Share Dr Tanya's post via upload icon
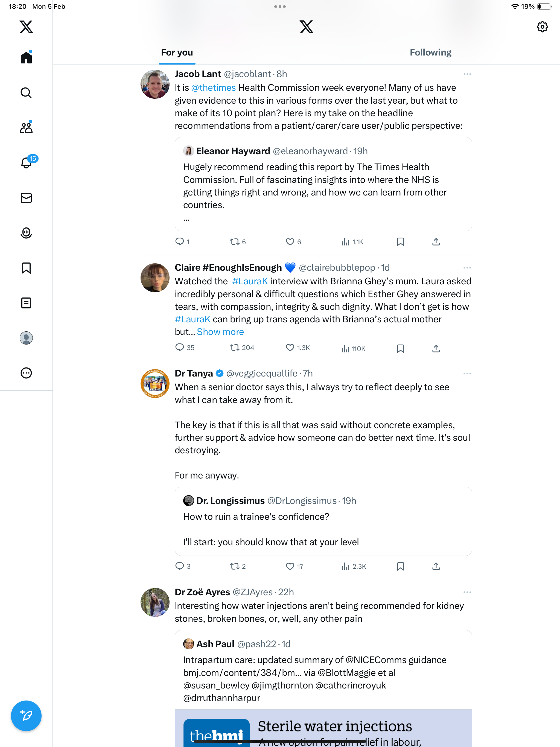Image resolution: width=560 pixels, height=747 pixels. click(x=436, y=566)
